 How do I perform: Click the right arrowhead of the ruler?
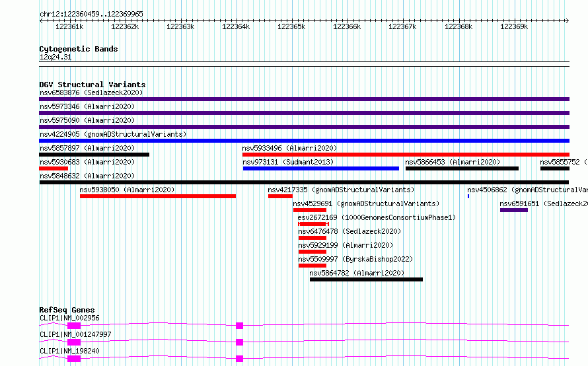coord(567,20)
